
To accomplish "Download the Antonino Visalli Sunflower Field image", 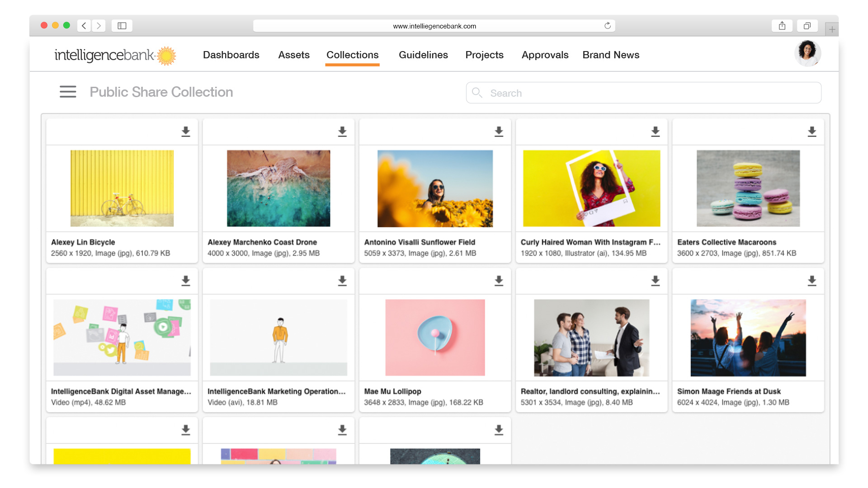I will pos(499,131).
